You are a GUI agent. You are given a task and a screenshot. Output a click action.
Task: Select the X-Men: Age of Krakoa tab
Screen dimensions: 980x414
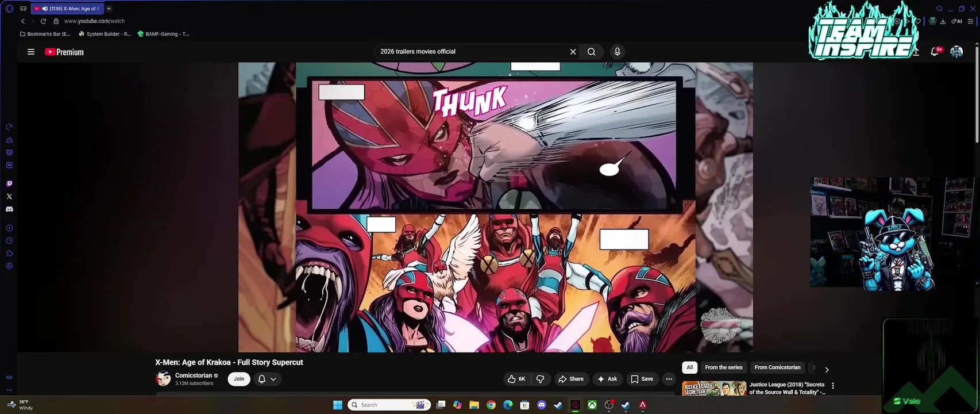(68, 9)
